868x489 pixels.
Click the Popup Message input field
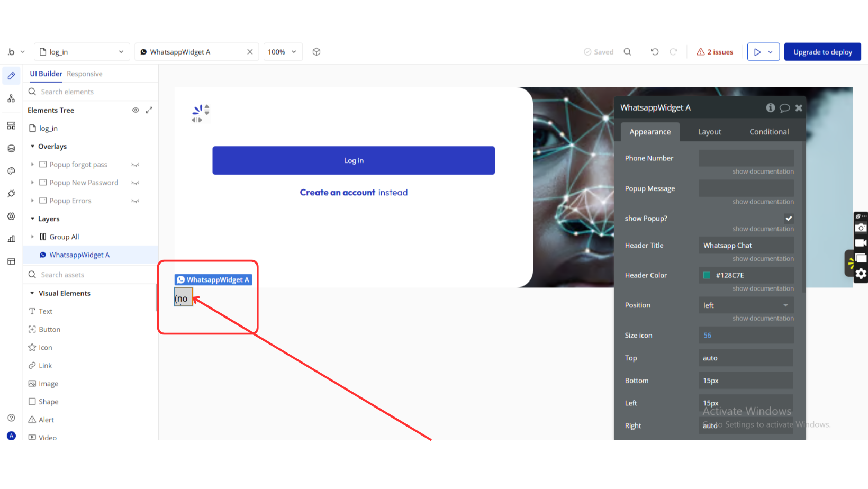point(746,188)
